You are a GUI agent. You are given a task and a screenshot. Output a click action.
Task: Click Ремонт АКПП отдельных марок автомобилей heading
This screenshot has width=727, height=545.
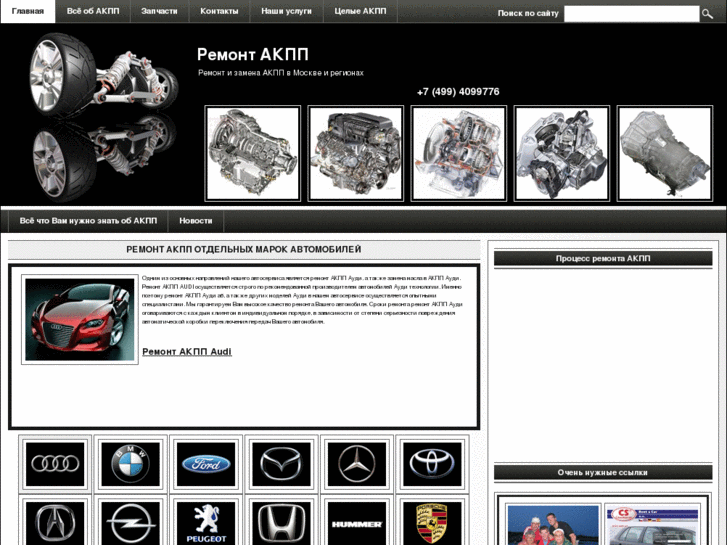(244, 250)
